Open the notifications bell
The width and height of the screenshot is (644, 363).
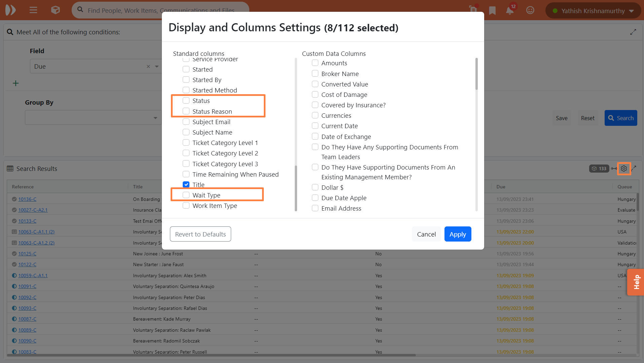tap(510, 10)
